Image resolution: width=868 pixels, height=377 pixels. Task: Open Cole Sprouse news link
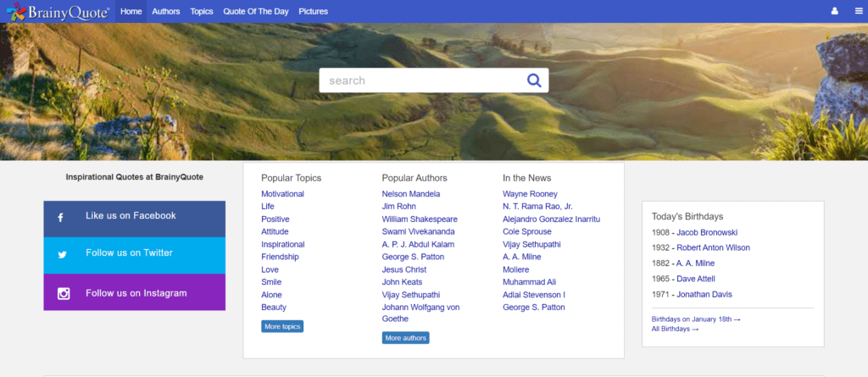click(527, 231)
